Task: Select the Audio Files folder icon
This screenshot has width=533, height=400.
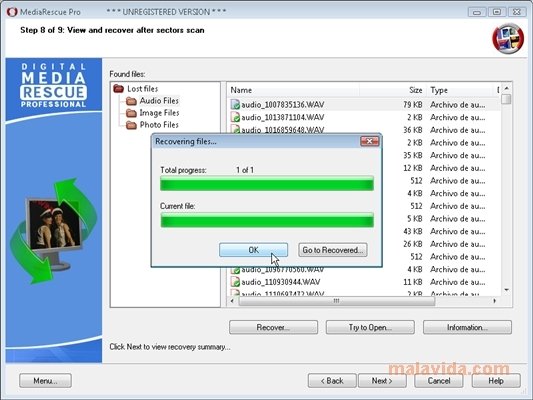Action: [x=131, y=101]
